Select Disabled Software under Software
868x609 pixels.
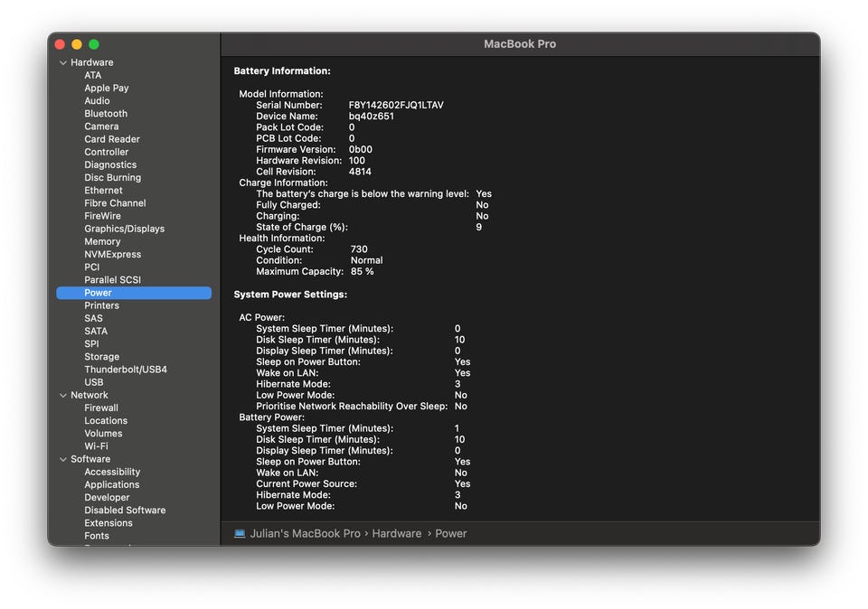125,510
